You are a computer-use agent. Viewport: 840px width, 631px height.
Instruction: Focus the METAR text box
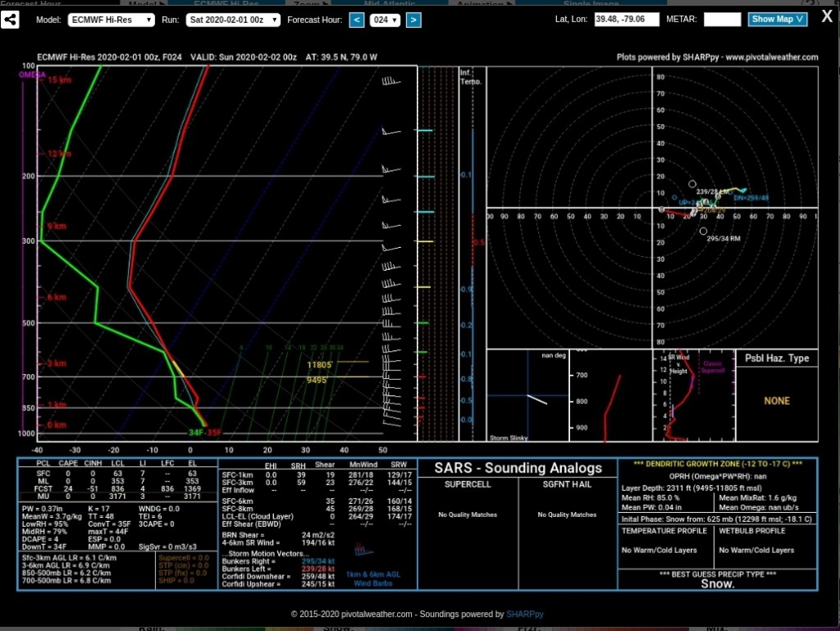click(x=722, y=19)
